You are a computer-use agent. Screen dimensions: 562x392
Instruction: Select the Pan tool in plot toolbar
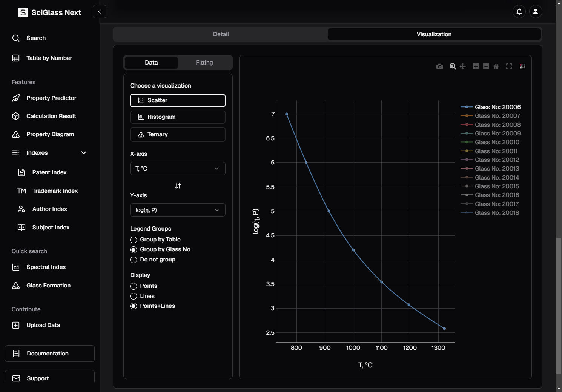coord(463,66)
